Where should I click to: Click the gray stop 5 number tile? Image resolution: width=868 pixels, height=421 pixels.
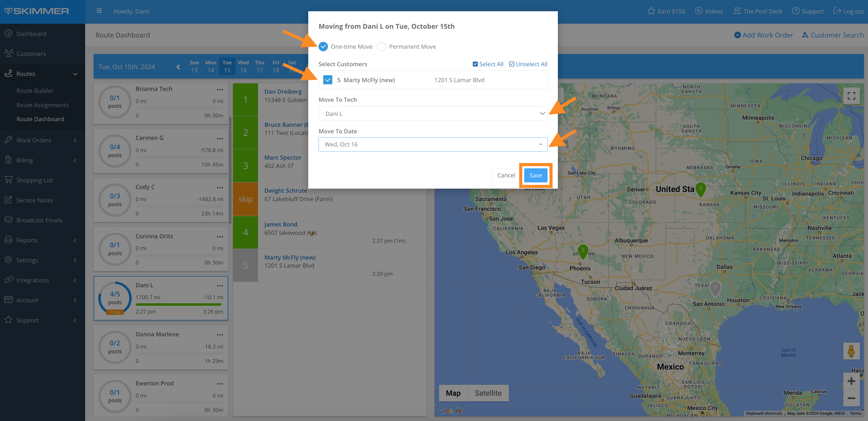pyautogui.click(x=245, y=265)
